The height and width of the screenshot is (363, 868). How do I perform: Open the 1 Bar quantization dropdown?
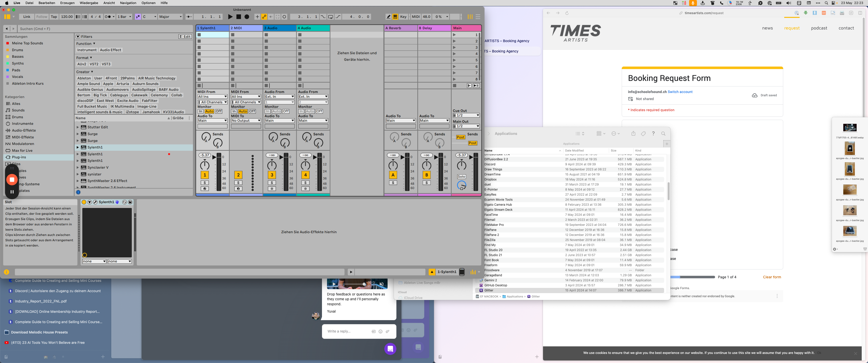124,16
